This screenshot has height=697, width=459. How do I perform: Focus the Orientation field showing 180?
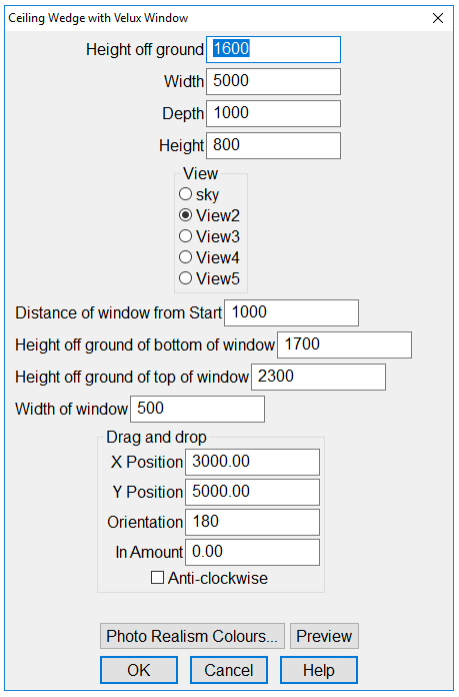click(252, 522)
